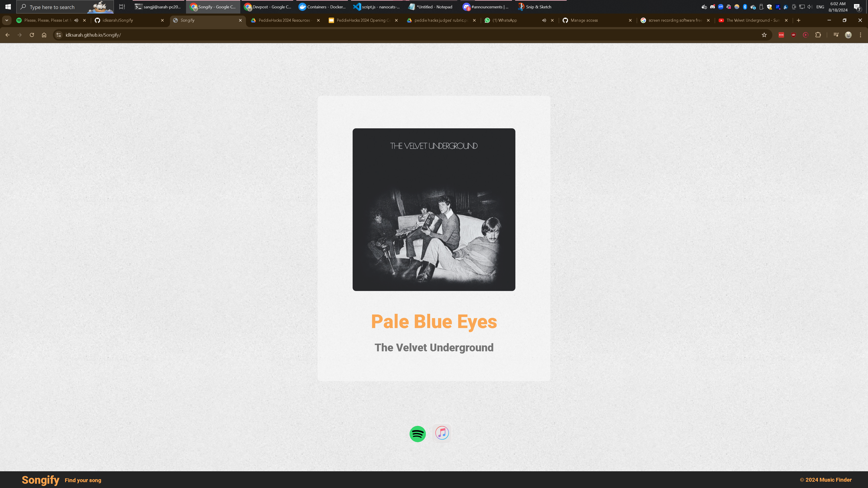Mute the Spotify tab audio
The height and width of the screenshot is (488, 868).
point(76,20)
